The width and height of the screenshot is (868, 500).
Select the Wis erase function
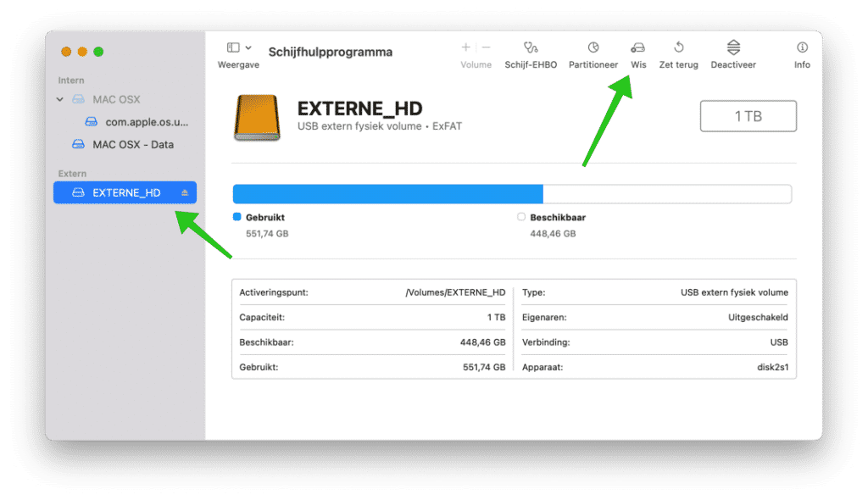(x=637, y=53)
